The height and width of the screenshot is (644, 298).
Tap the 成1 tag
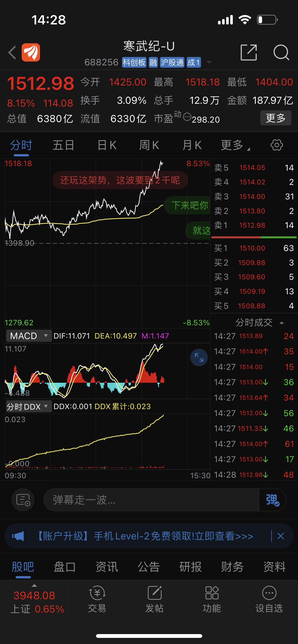194,62
